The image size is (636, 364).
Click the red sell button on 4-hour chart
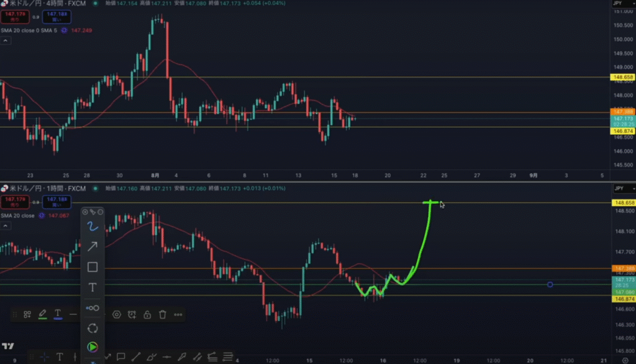click(x=15, y=17)
